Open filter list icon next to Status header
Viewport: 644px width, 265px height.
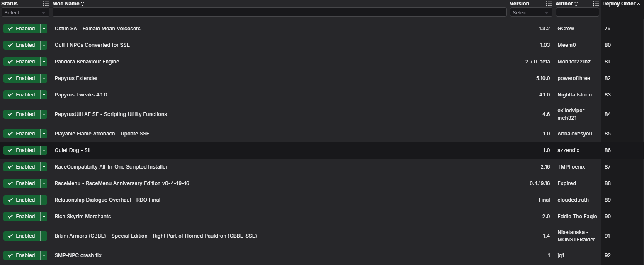point(46,4)
